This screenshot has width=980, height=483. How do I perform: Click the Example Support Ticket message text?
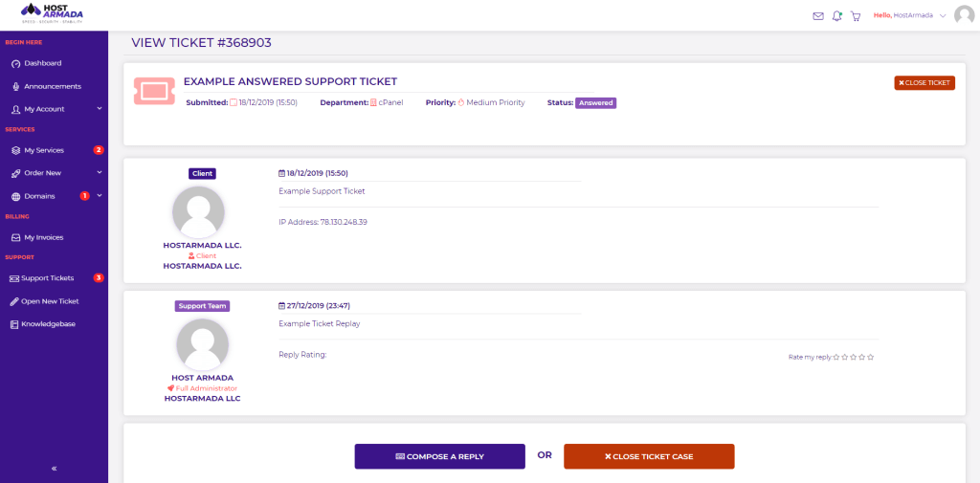click(x=322, y=191)
